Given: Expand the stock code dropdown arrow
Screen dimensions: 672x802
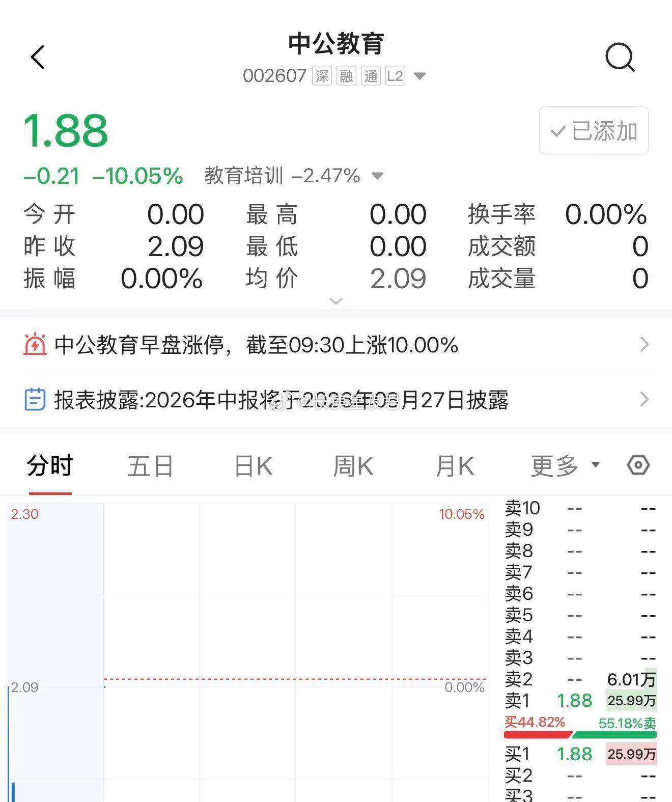Looking at the screenshot, I should 419,76.
